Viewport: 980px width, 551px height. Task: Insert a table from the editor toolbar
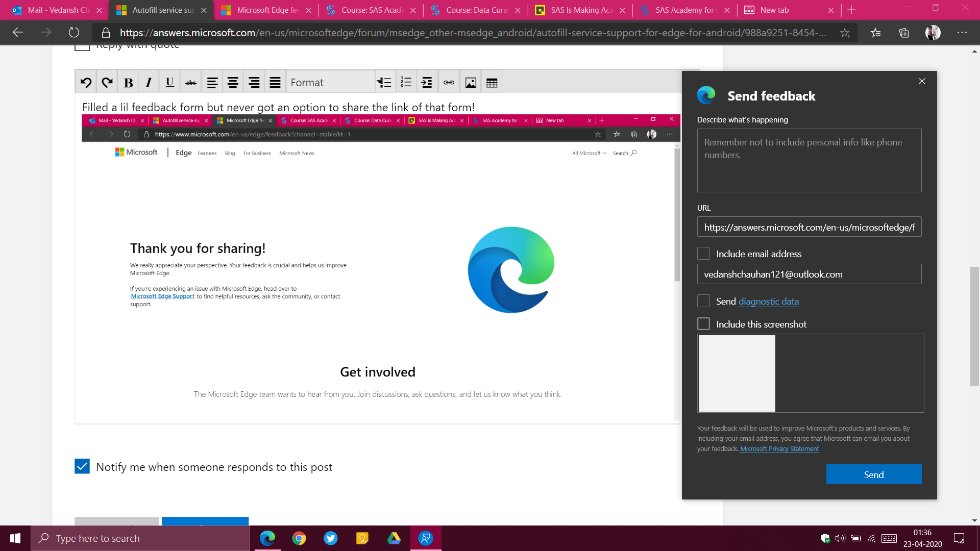coord(492,83)
